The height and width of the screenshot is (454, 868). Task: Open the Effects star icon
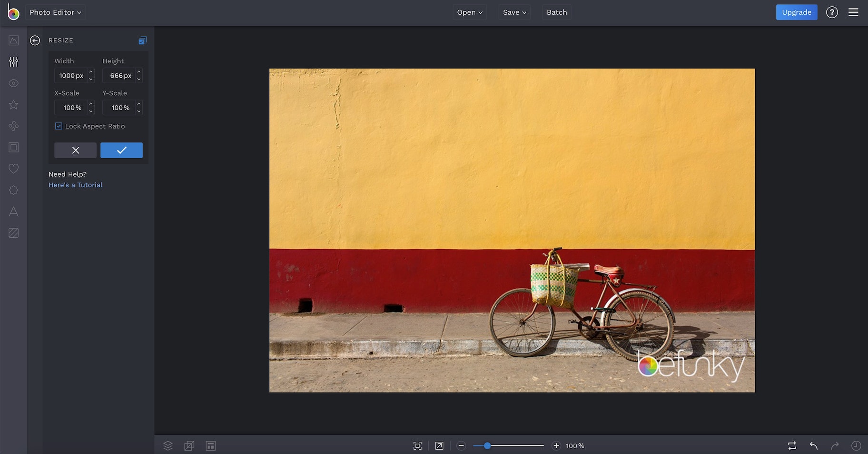13,105
